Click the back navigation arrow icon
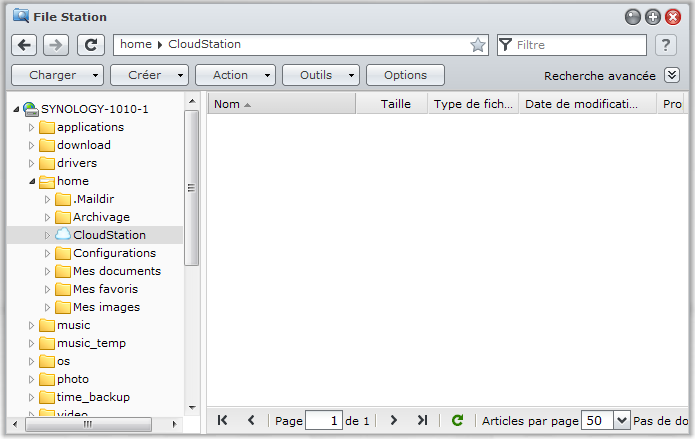Image resolution: width=695 pixels, height=439 pixels. pos(25,45)
